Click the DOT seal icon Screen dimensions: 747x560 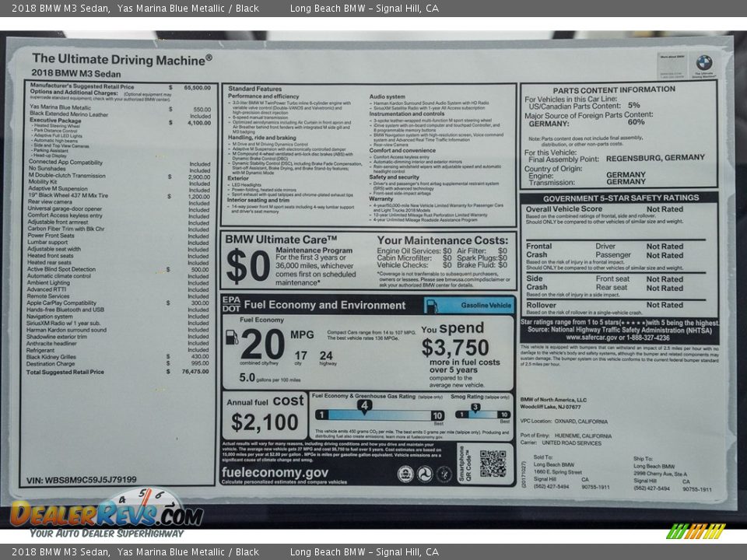tap(425, 474)
